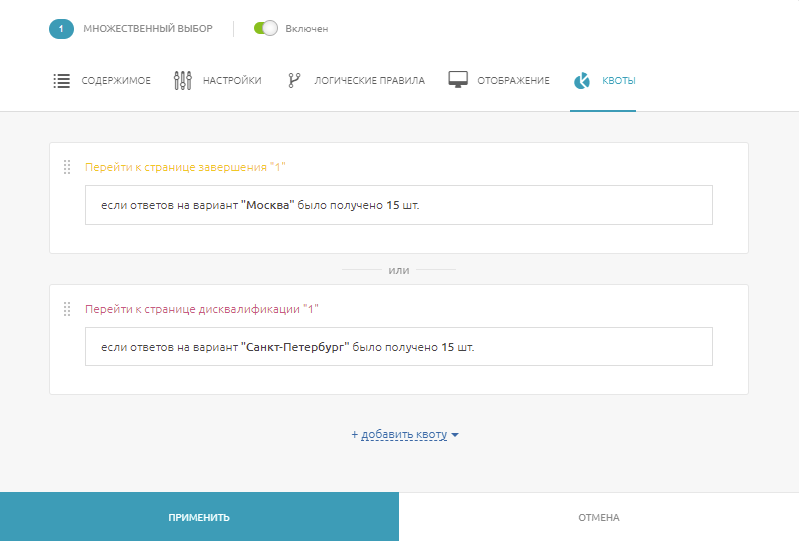Click Перейти к странице завершения "1" heading
The height and width of the screenshot is (541, 799).
(185, 167)
